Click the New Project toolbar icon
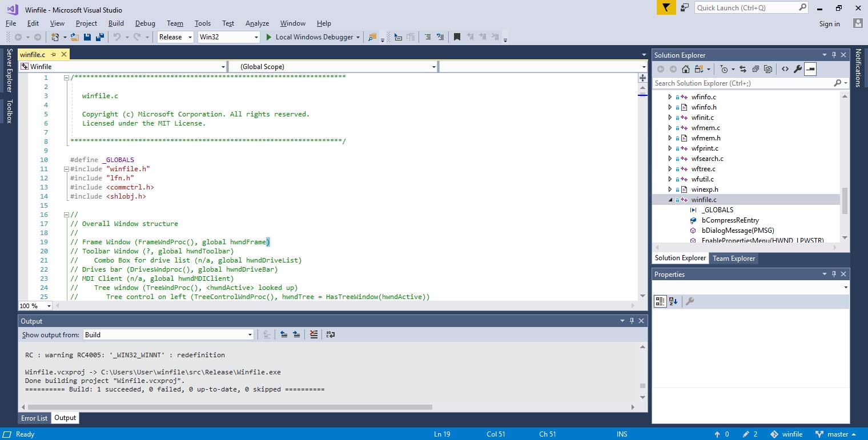Image resolution: width=868 pixels, height=440 pixels. point(55,37)
